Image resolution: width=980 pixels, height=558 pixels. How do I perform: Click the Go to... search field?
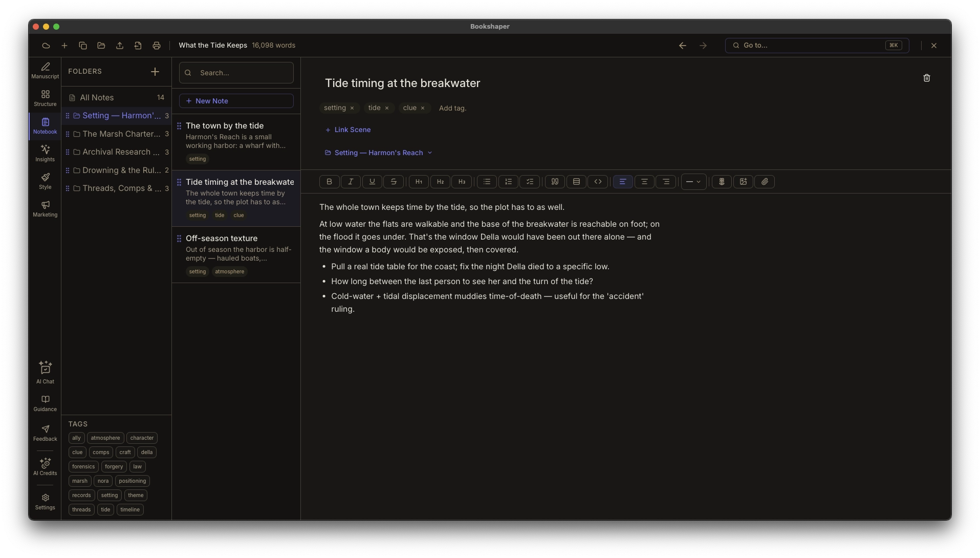coord(817,46)
